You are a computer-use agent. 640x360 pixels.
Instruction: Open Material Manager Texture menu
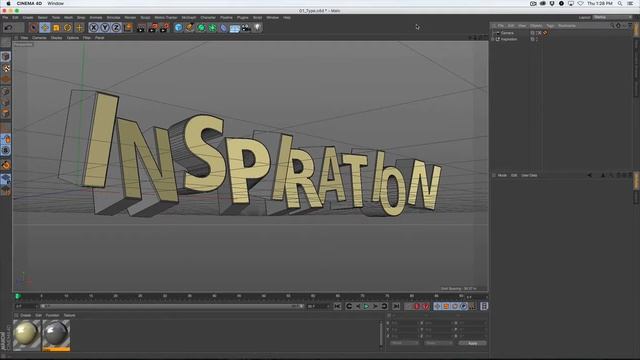point(69,315)
